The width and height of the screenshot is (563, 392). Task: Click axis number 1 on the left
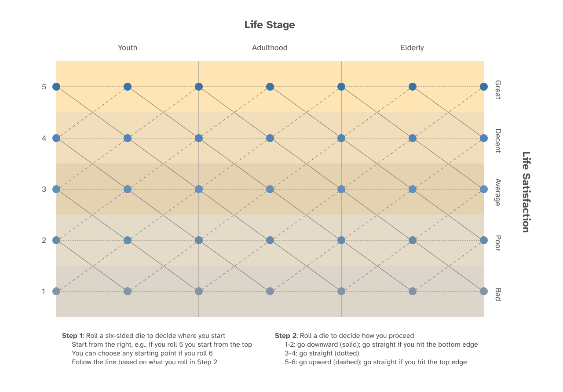44,291
